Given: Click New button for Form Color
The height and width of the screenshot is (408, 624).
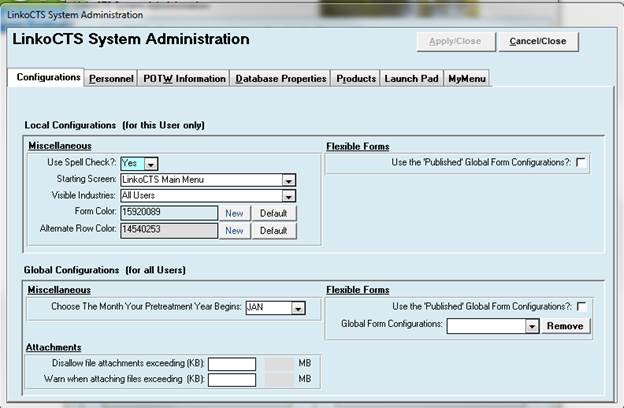Looking at the screenshot, I should click(233, 213).
